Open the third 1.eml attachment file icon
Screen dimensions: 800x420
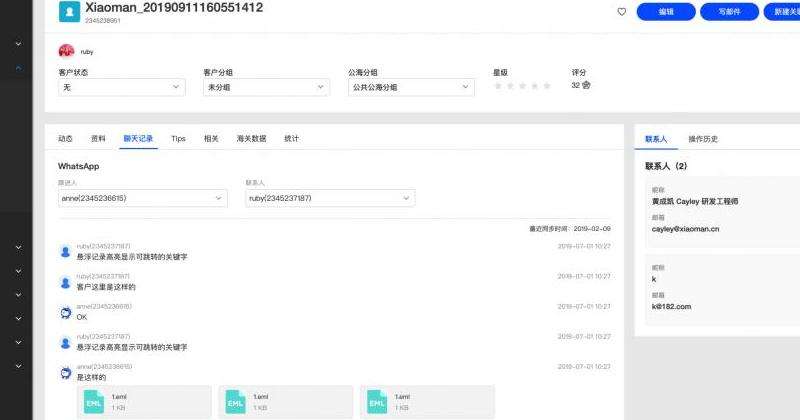377,402
